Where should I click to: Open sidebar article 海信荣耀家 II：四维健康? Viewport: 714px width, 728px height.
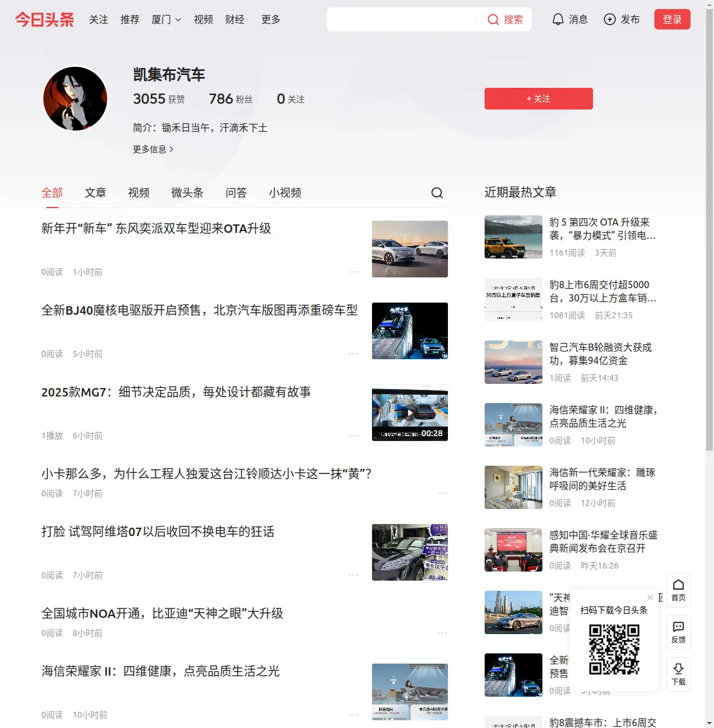point(604,416)
